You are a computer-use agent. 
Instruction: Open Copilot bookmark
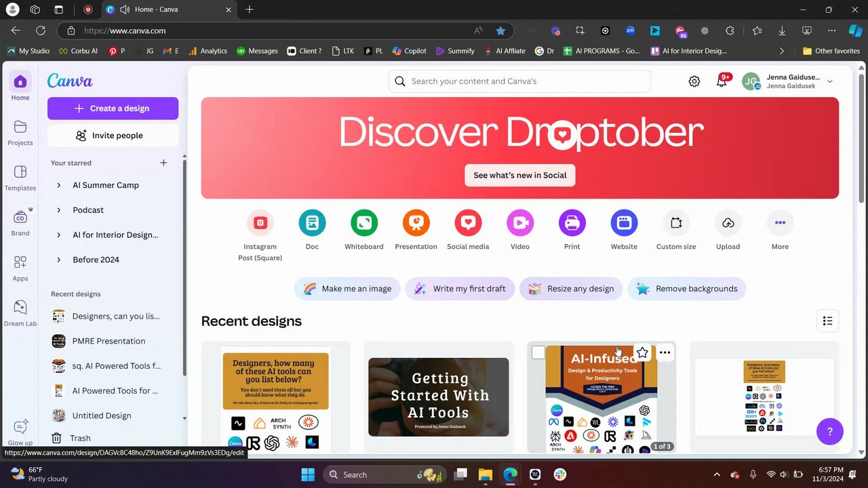[410, 51]
